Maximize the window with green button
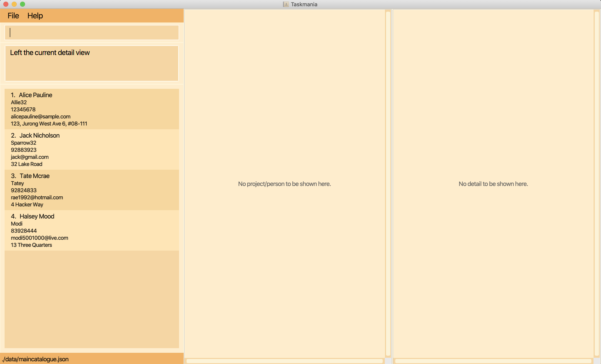This screenshot has height=364, width=601. coord(23,4)
